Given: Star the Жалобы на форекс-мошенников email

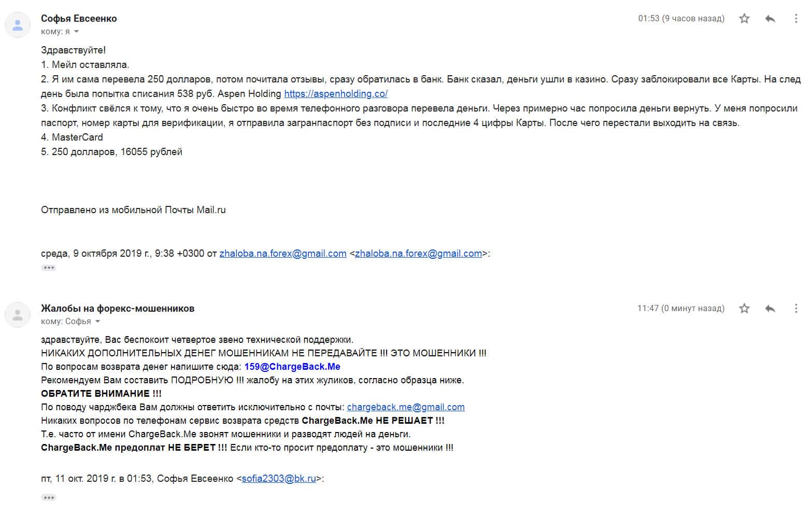Looking at the screenshot, I should point(744,309).
